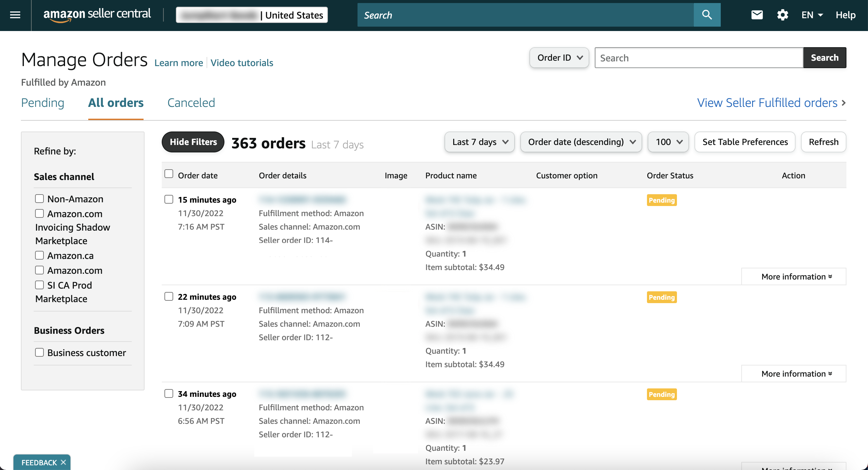Open the FEEDBACK panel
The width and height of the screenshot is (868, 470).
click(39, 462)
